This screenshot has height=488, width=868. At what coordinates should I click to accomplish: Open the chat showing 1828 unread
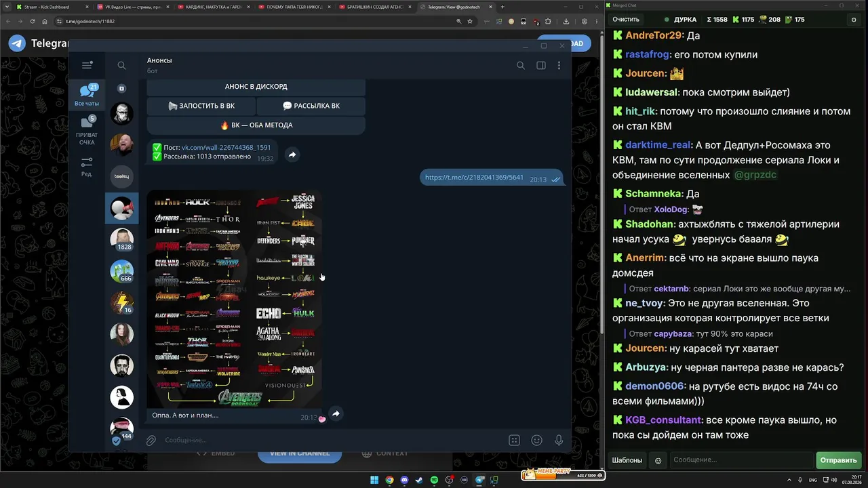point(122,239)
